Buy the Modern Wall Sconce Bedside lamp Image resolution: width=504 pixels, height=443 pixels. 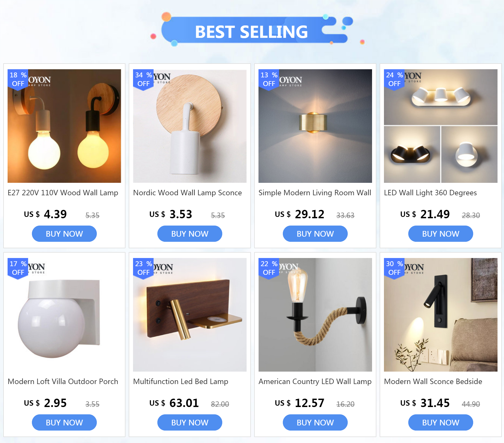[441, 422]
